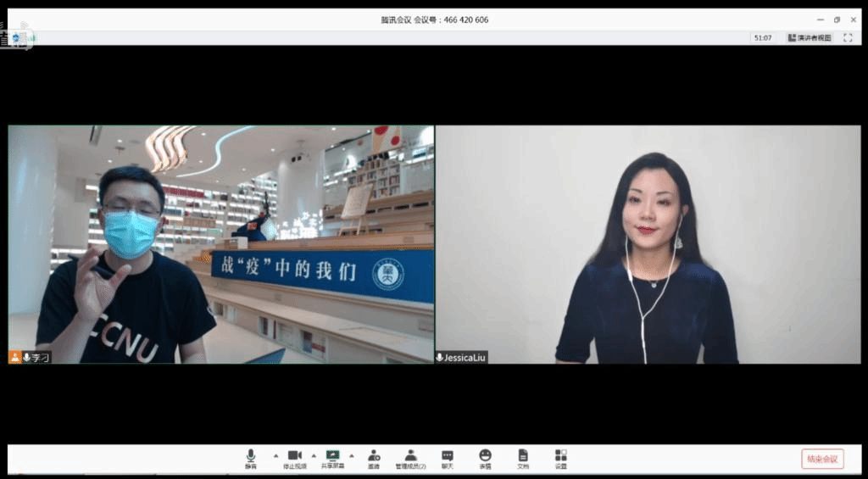This screenshot has height=479, width=868.
Task: Open Manage Members (2) panel
Action: coord(410,458)
